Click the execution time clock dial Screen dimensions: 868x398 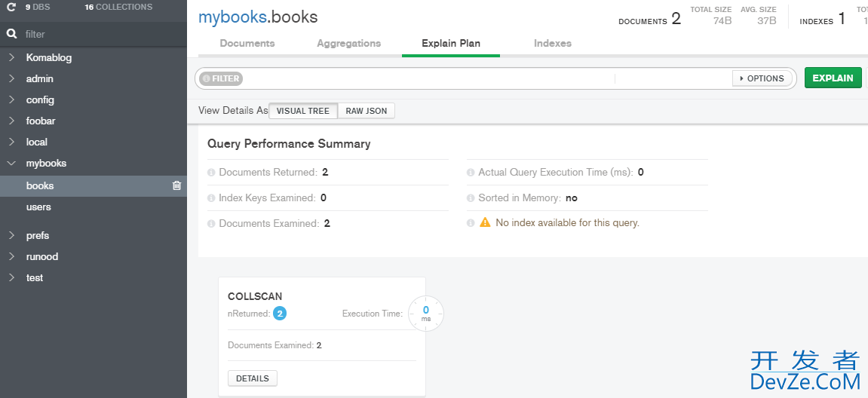tap(425, 314)
